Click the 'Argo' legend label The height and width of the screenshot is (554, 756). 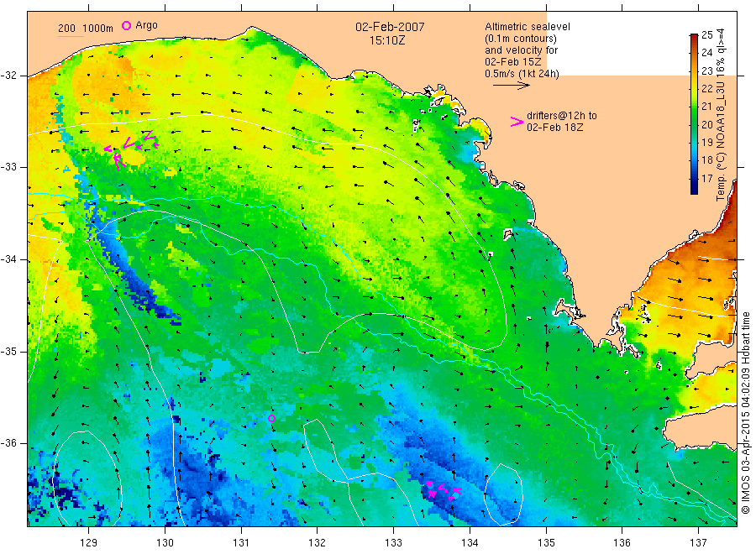[x=146, y=25]
